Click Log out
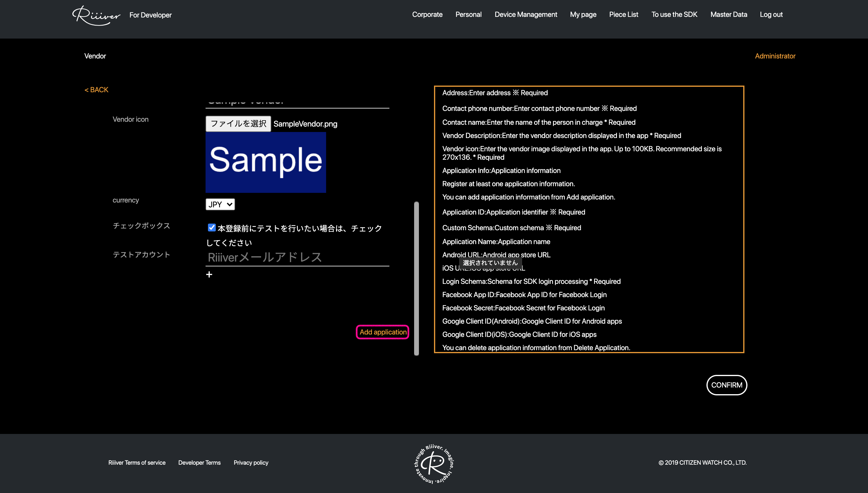868x493 pixels. [x=771, y=14]
